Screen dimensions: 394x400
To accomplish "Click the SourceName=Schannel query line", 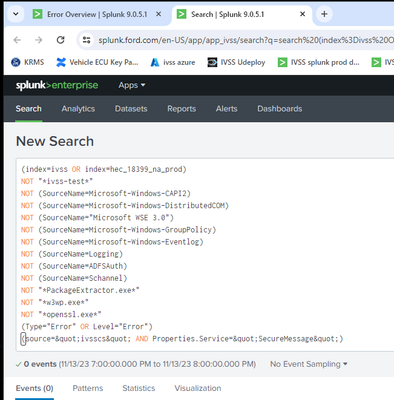I will click(x=74, y=278).
